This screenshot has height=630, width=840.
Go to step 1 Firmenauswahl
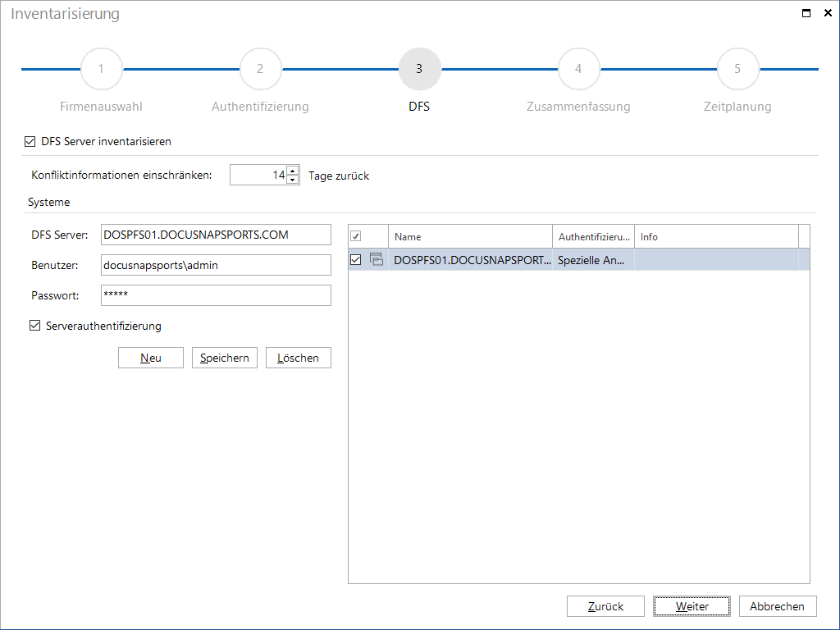tap(101, 69)
